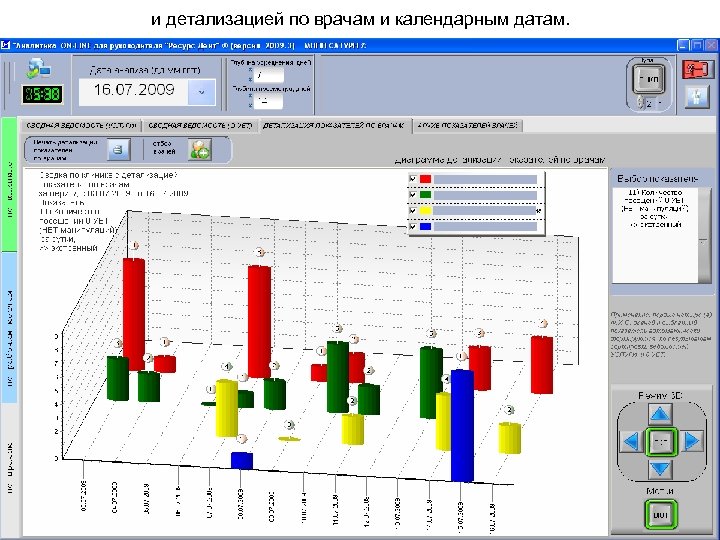Click the indicator selection panel header
720x540 pixels.
tap(658, 179)
